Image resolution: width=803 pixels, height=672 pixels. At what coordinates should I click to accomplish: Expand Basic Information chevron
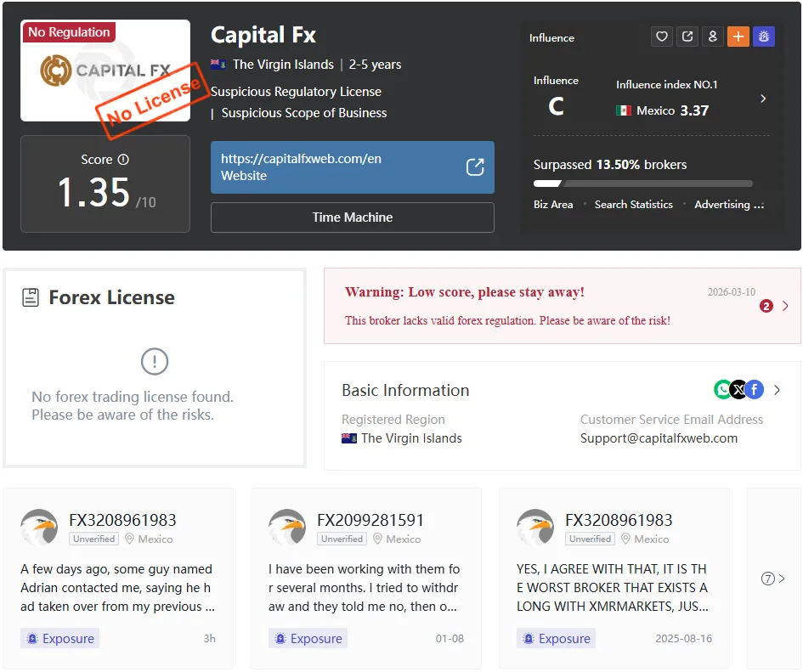[x=777, y=390]
